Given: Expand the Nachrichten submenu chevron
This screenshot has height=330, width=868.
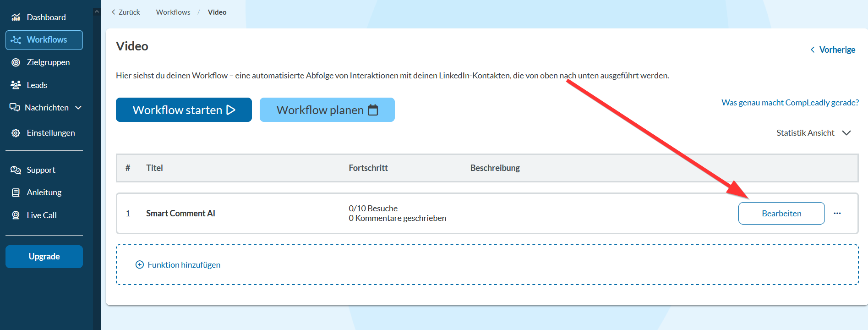Looking at the screenshot, I should [78, 108].
